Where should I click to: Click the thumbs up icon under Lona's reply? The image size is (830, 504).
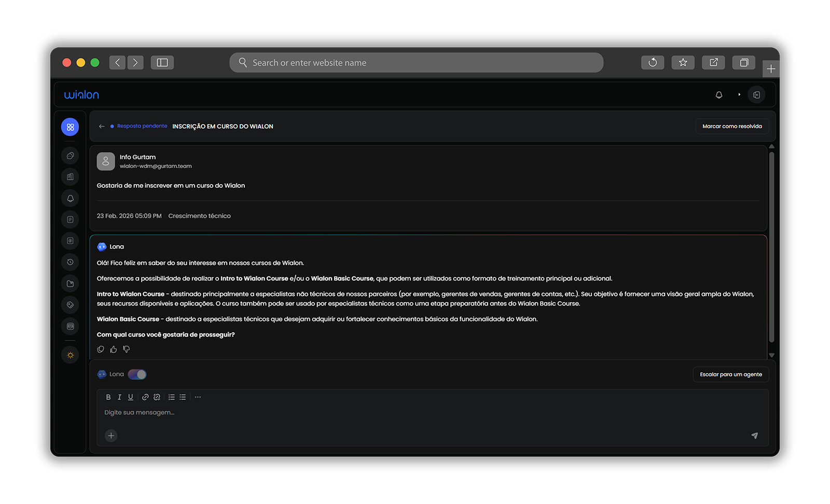(114, 349)
